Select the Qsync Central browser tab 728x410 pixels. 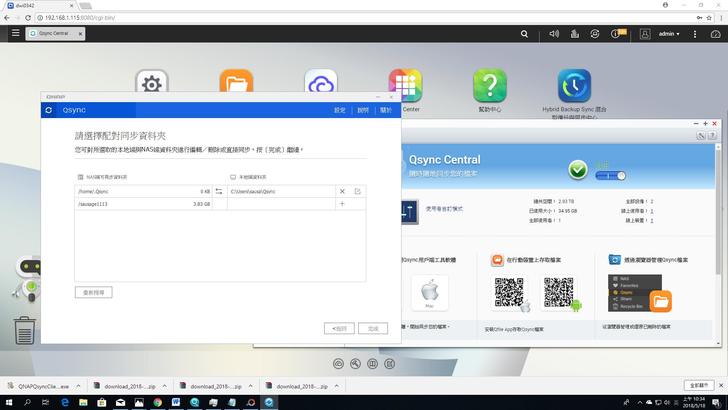[x=60, y=33]
